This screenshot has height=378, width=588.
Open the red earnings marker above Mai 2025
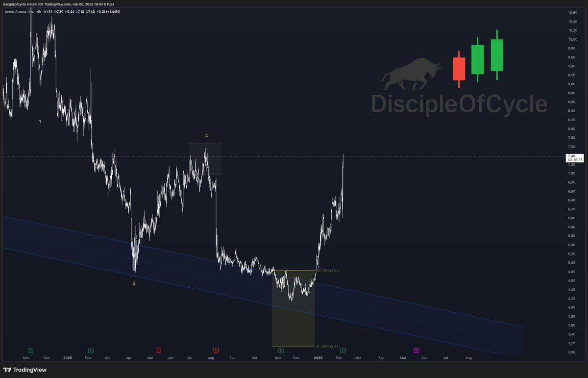tap(158, 350)
